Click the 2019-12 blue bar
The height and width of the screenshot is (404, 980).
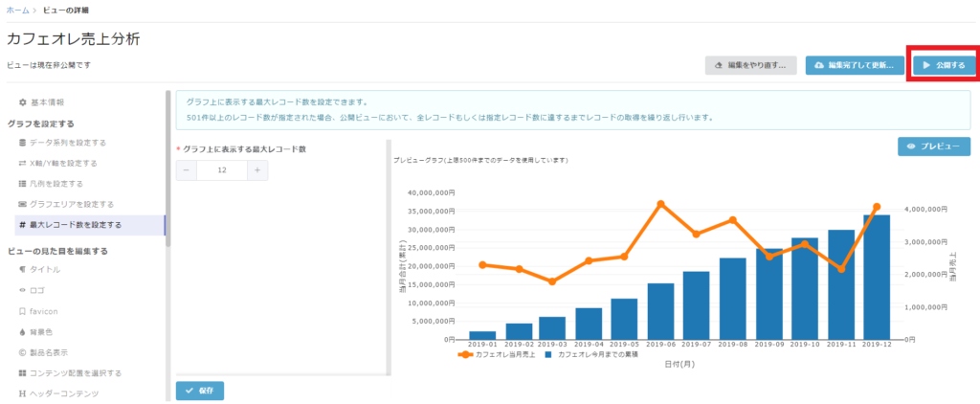[x=877, y=277]
